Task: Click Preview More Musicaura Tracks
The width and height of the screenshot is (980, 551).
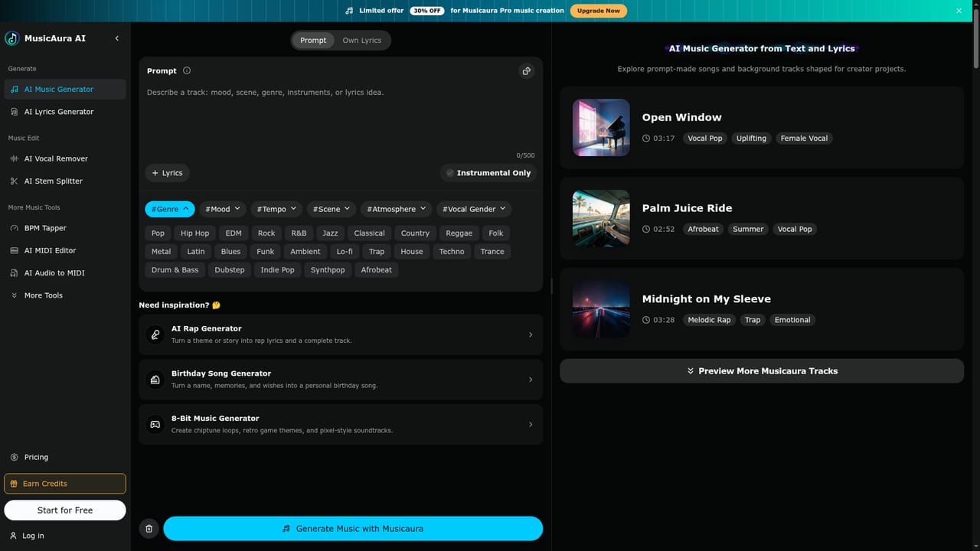Action: coord(762,371)
